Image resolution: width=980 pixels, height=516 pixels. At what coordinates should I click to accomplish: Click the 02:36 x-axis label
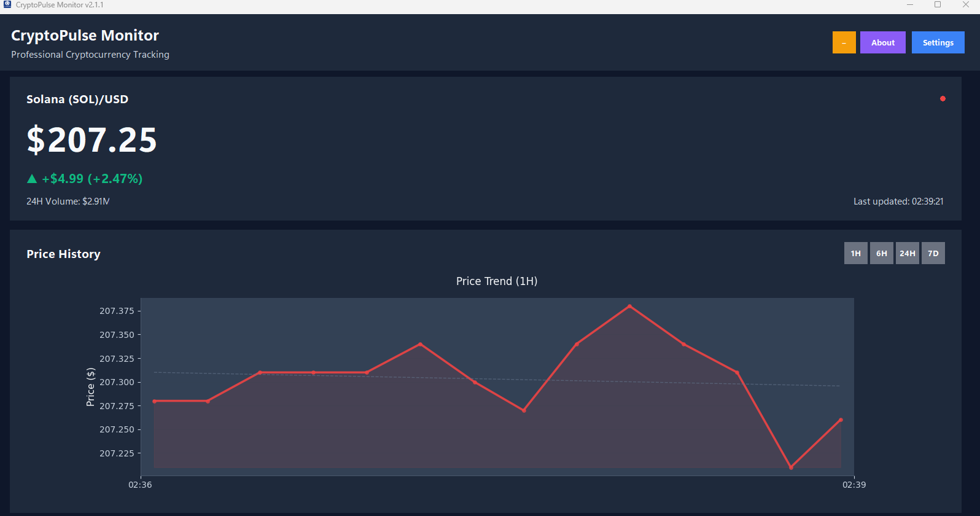140,485
